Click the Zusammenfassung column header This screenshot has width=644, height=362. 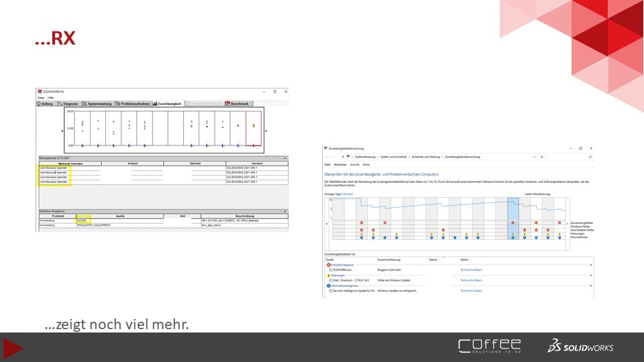pyautogui.click(x=388, y=260)
